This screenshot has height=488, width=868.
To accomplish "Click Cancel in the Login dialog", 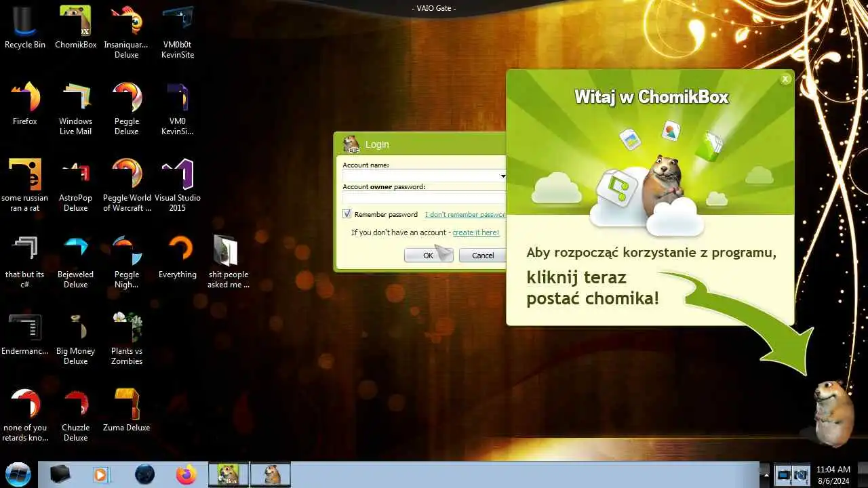I will pos(483,256).
